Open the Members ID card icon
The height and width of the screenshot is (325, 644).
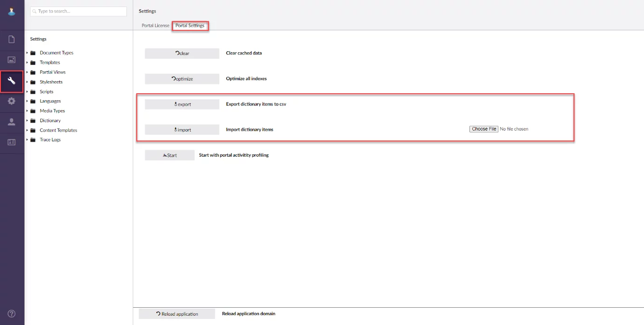(12, 142)
